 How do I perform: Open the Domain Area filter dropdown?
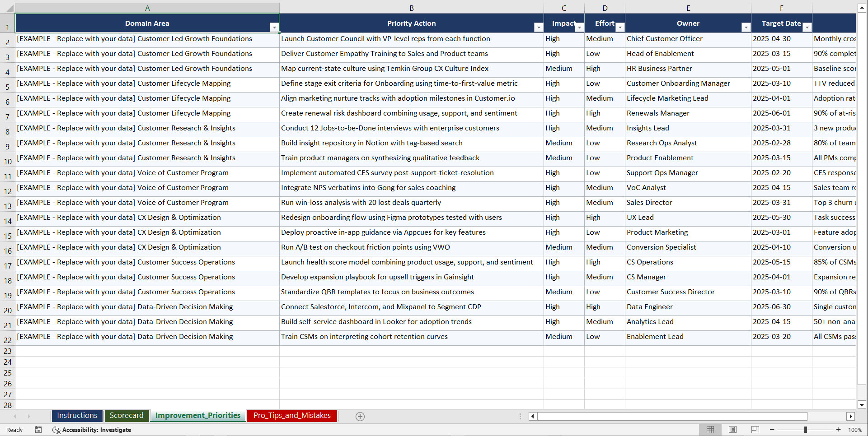[x=274, y=27]
